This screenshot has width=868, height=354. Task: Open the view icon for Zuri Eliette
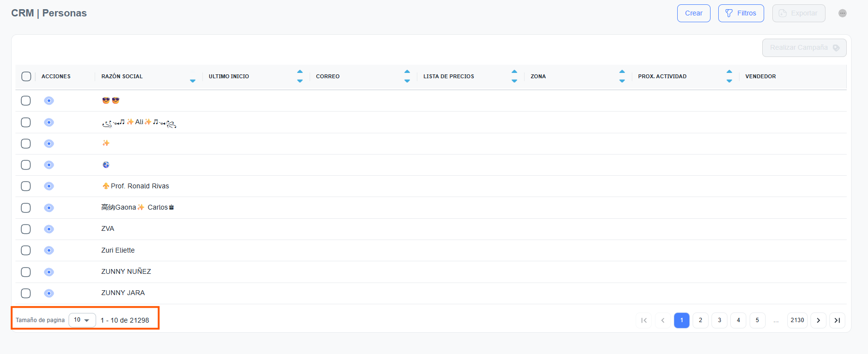click(x=49, y=250)
